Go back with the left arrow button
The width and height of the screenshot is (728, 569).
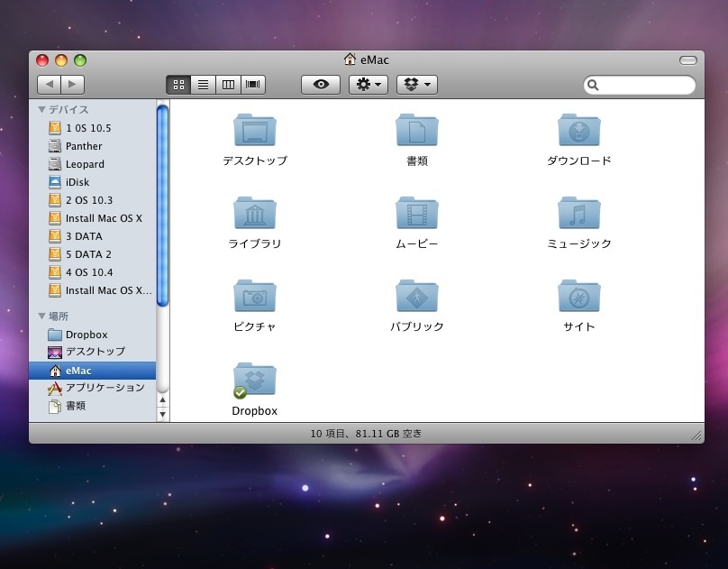coord(50,85)
